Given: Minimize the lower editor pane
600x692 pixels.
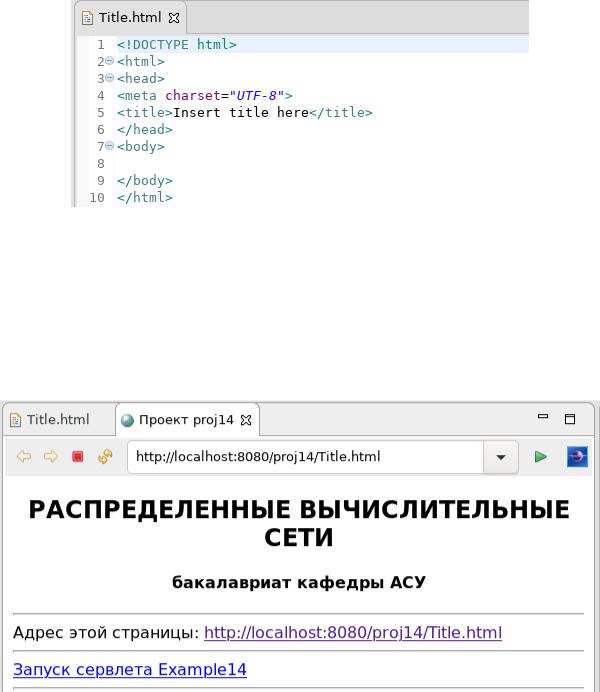Looking at the screenshot, I should tap(543, 416).
